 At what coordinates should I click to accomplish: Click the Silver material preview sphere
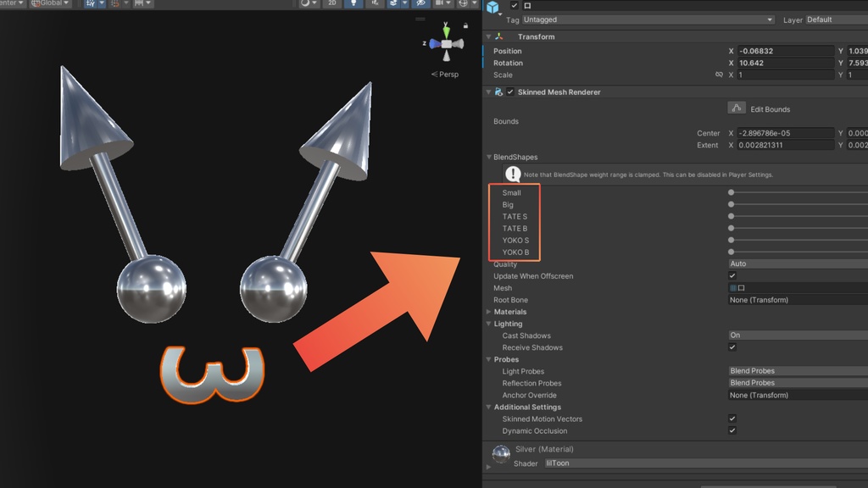(x=501, y=454)
